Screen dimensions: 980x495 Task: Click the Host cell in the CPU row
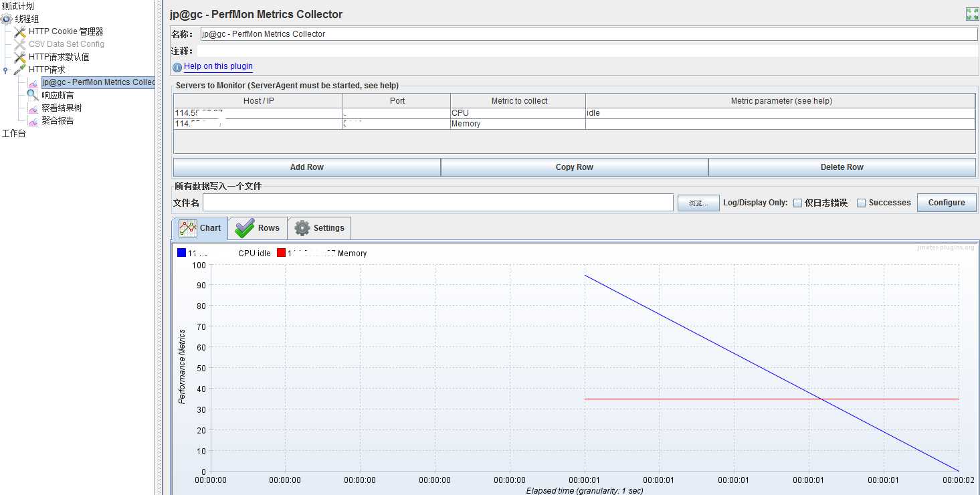point(258,113)
